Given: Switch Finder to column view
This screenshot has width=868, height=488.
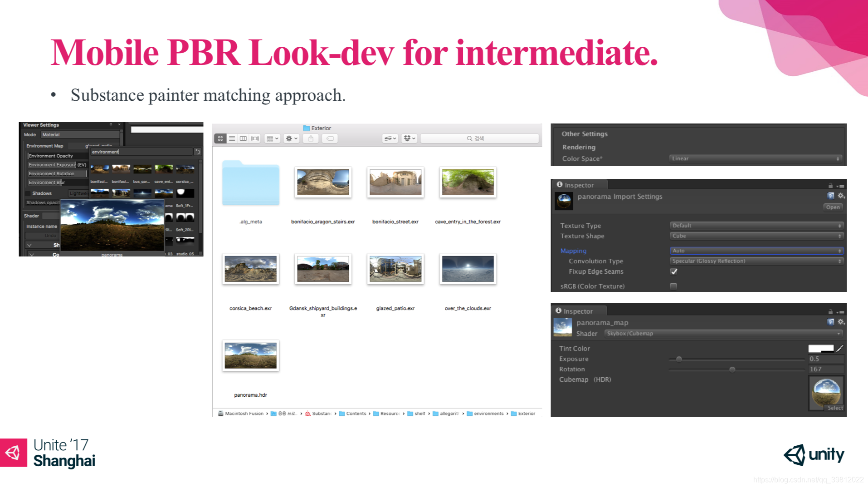Looking at the screenshot, I should pyautogui.click(x=243, y=138).
